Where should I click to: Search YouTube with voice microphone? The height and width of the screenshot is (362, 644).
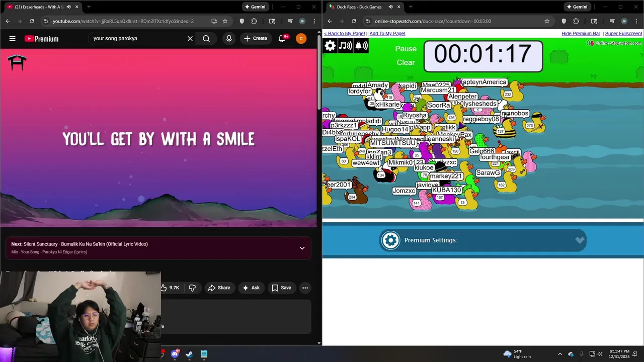(x=229, y=39)
